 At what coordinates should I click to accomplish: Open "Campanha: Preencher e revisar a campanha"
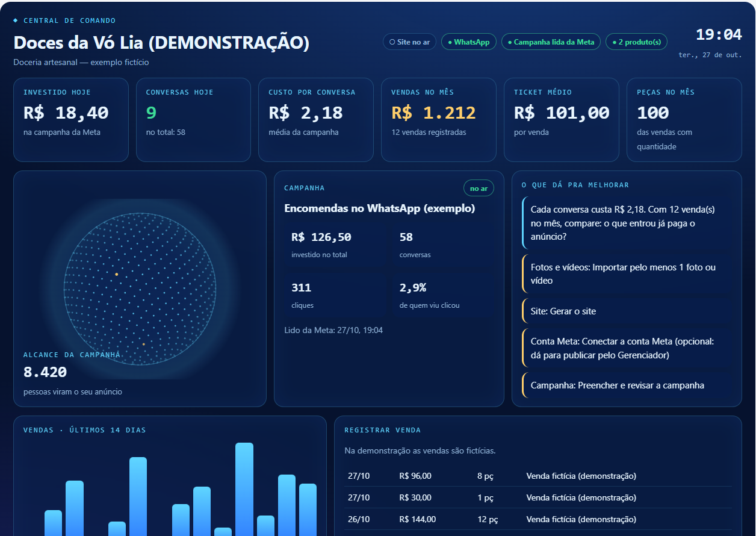tap(627, 385)
